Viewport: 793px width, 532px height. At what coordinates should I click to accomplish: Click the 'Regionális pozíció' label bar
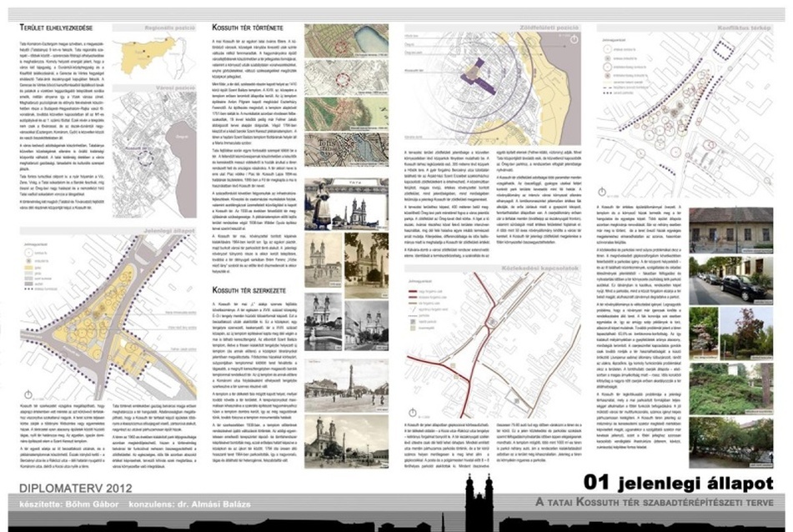(154, 28)
